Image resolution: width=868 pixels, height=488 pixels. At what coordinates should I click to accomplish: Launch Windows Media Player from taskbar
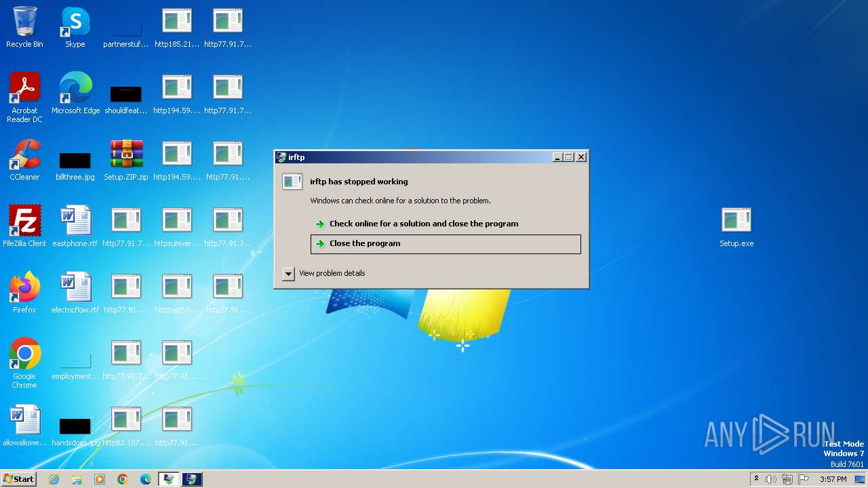(x=100, y=479)
